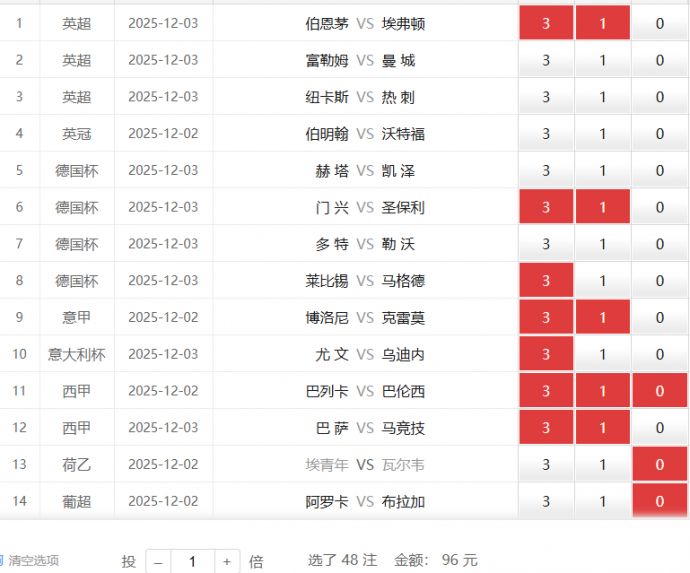Click the bet multiplier input field

(192, 562)
